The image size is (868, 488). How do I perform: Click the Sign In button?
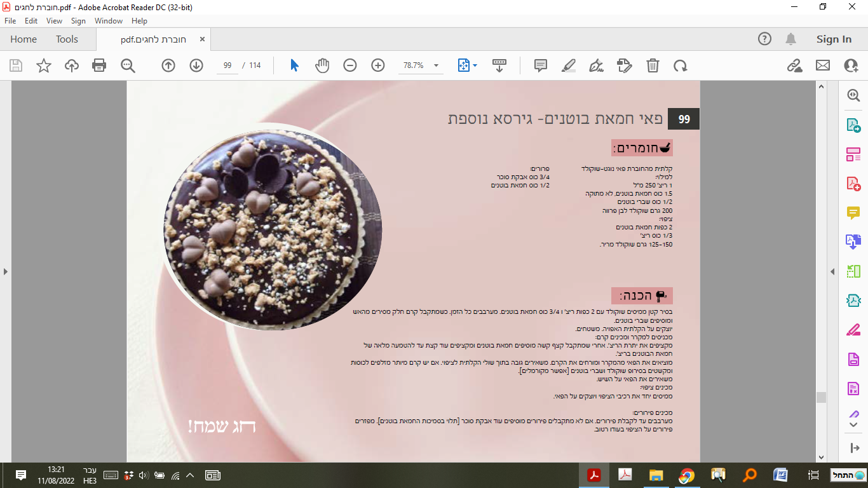(834, 39)
